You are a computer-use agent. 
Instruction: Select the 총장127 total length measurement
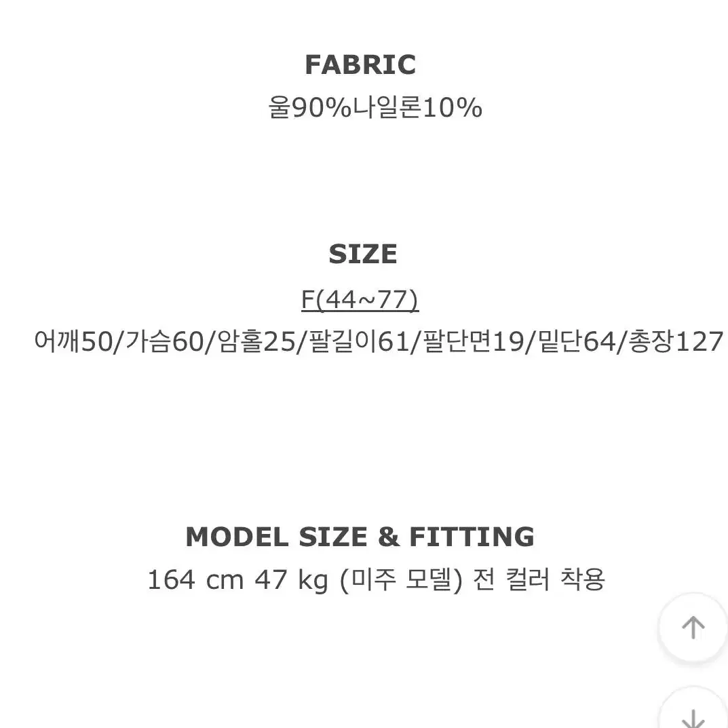[676, 341]
